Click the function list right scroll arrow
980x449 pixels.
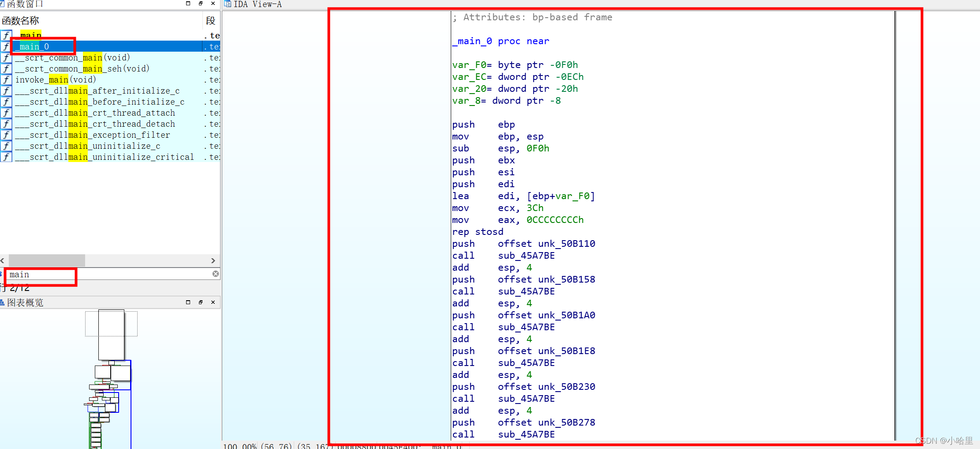coord(213,260)
